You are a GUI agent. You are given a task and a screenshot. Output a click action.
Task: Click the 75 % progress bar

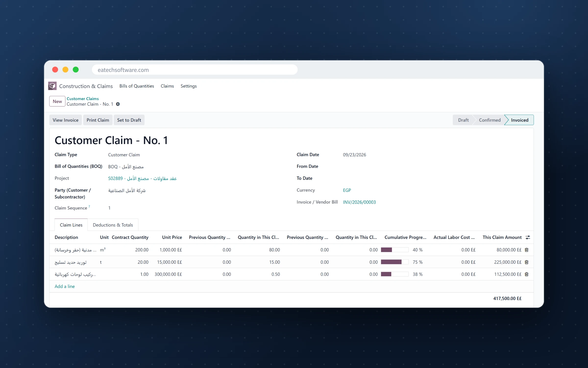tap(395, 262)
